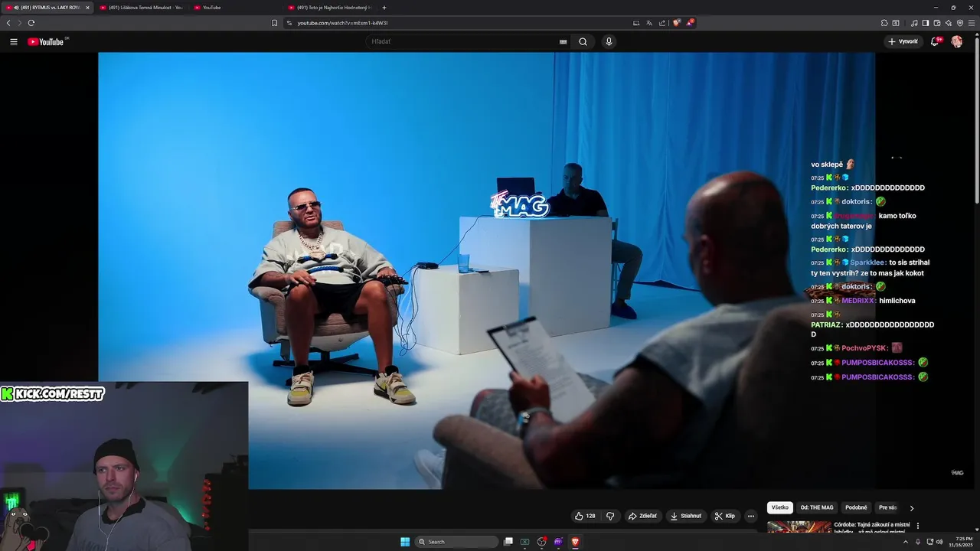Viewport: 980px width, 551px height.
Task: Close the RYTMUS vs. LAKY ROYAL tab
Action: [87, 8]
